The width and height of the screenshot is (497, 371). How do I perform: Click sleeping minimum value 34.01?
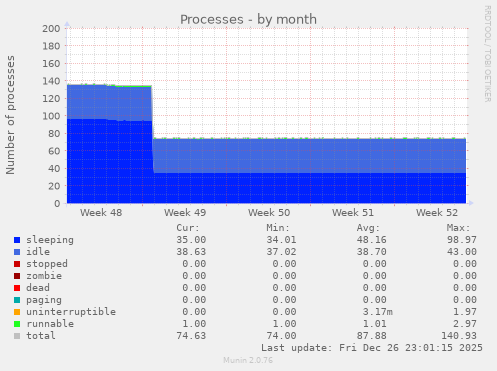click(281, 240)
